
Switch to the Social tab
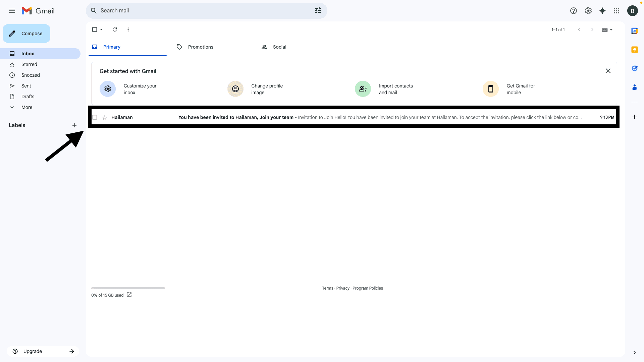[x=279, y=47]
